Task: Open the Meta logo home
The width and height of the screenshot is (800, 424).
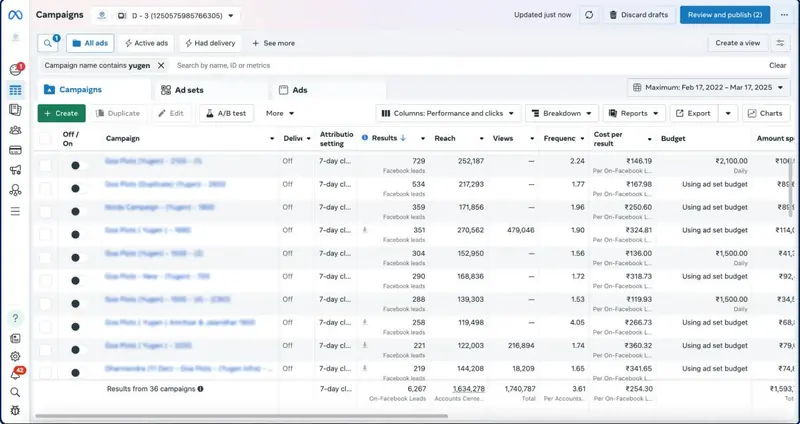Action: [15, 15]
